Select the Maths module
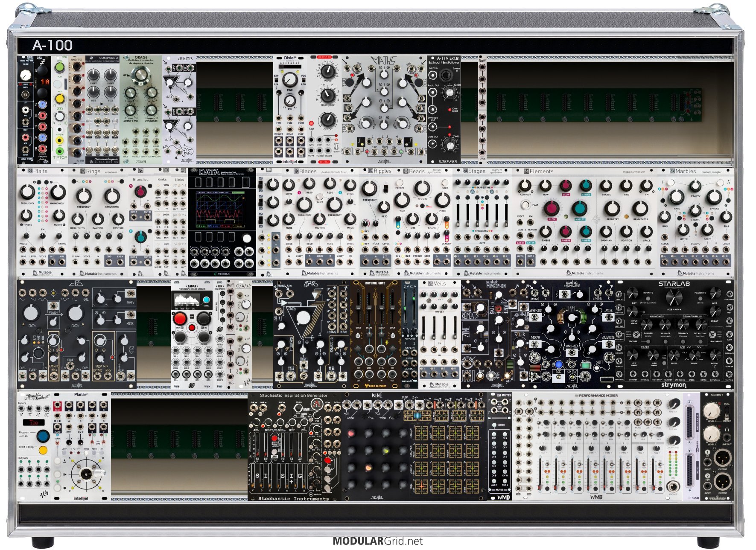 pyautogui.click(x=384, y=110)
